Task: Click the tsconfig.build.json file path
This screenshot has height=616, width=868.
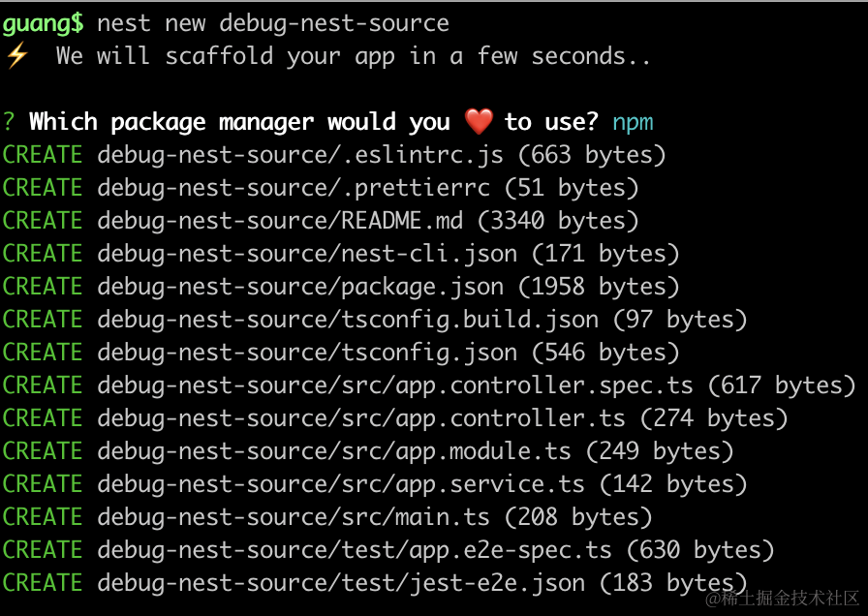Action: pyautogui.click(x=348, y=319)
